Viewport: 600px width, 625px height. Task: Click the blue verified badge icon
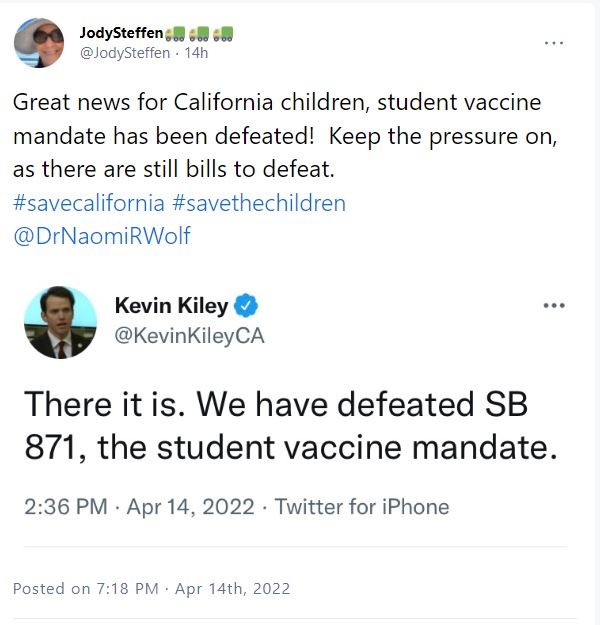click(x=247, y=306)
